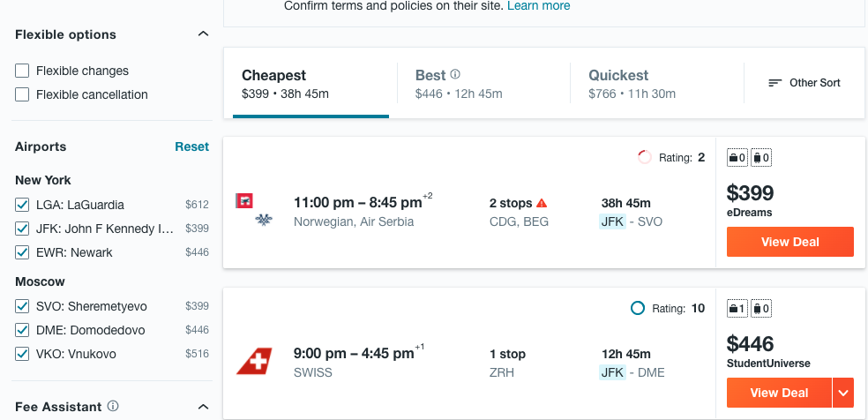
Task: Click the red warning triangle beside 2 stops
Action: click(x=542, y=203)
